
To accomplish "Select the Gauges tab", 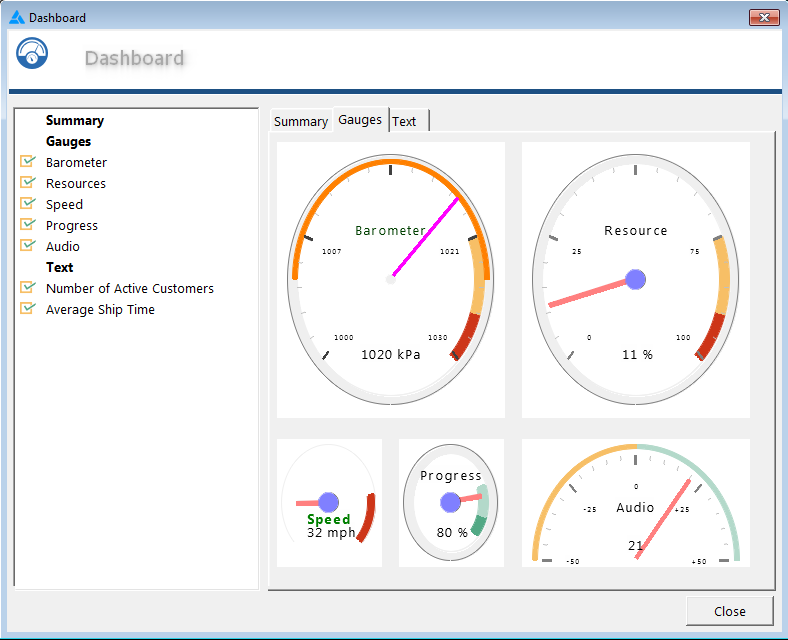I will click(360, 119).
